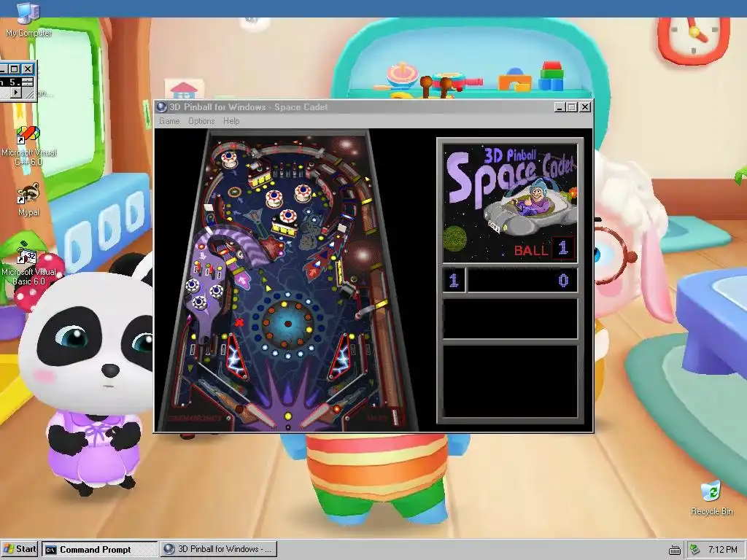Select the Mypal browser shortcut icon
Viewport: 747px width, 560px height.
tap(28, 200)
